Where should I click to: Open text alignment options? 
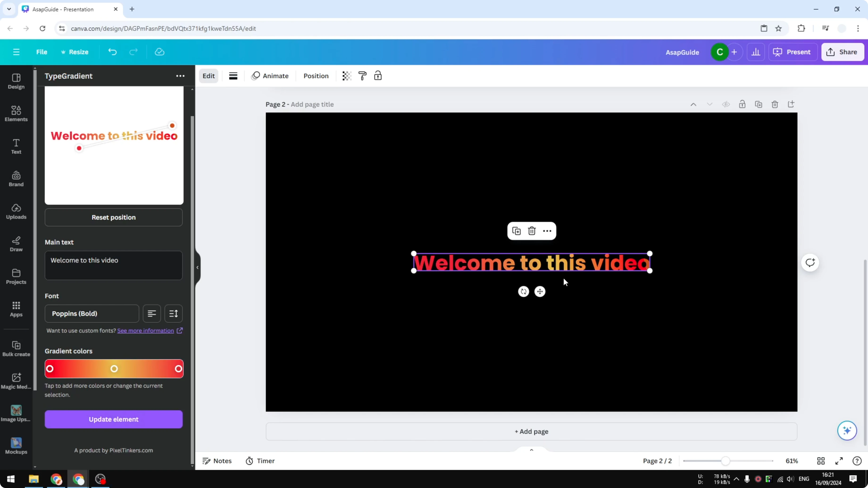[x=152, y=314]
